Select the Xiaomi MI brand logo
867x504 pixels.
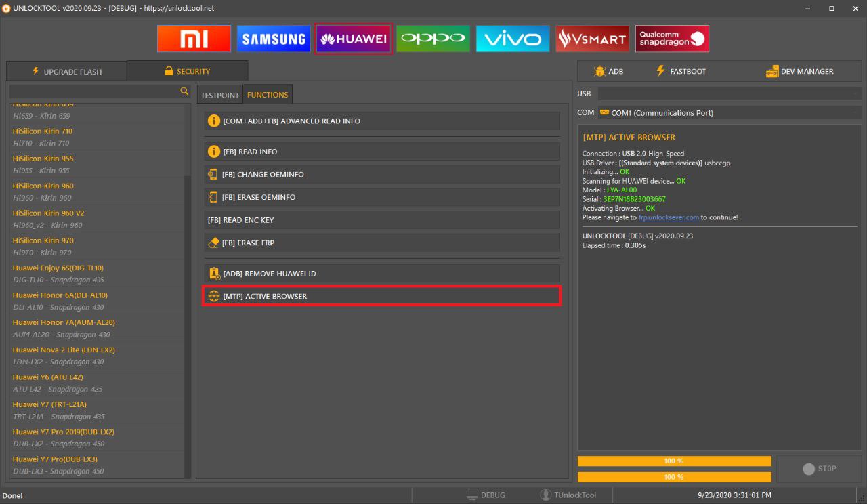pyautogui.click(x=194, y=39)
